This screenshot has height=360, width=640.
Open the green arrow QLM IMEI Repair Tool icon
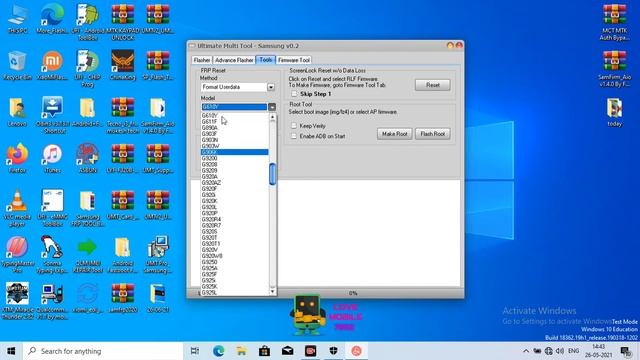(87, 255)
